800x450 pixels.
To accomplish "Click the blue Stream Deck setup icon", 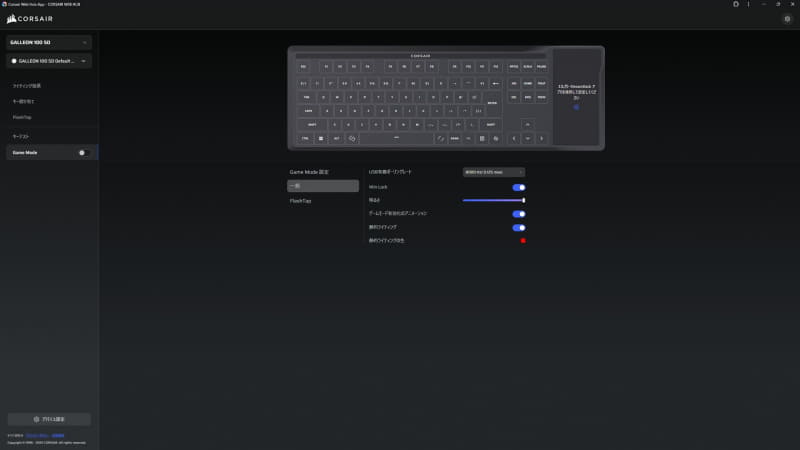I will [x=577, y=107].
